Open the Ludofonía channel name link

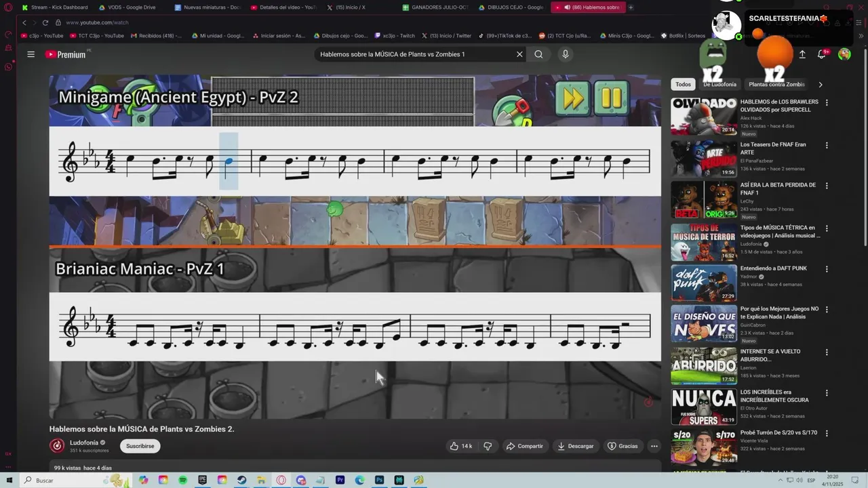point(84,443)
